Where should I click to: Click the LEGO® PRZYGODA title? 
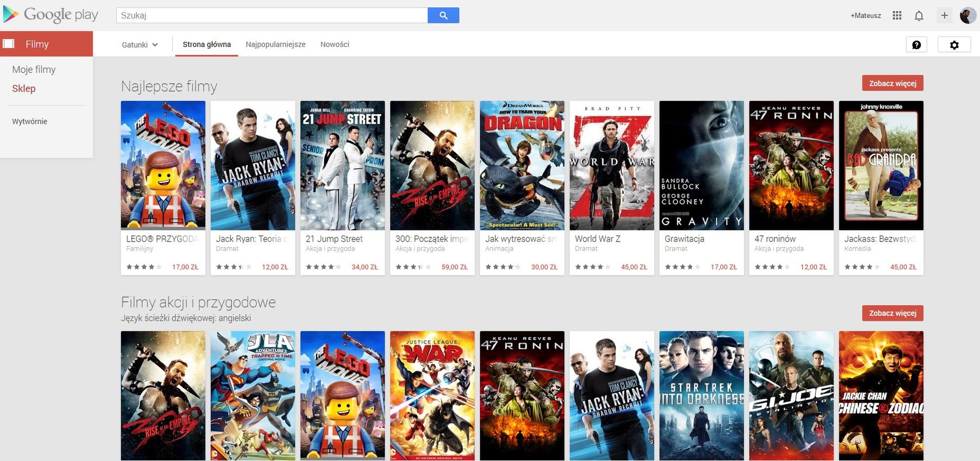pos(163,239)
